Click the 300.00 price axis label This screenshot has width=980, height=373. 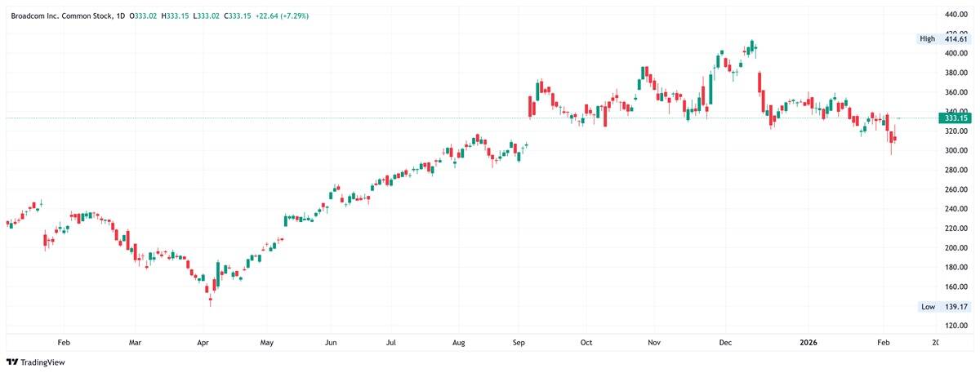pyautogui.click(x=955, y=151)
